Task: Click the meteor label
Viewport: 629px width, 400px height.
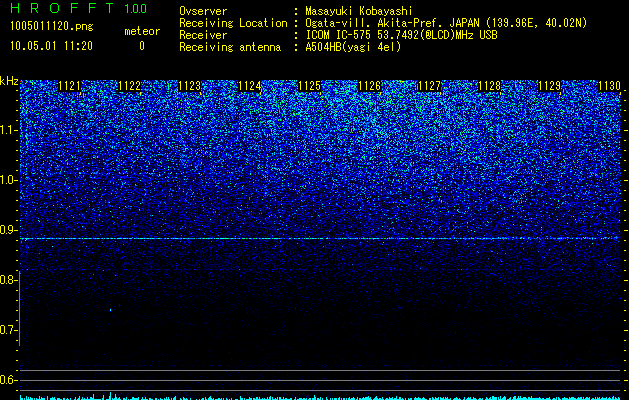Action: pos(142,31)
